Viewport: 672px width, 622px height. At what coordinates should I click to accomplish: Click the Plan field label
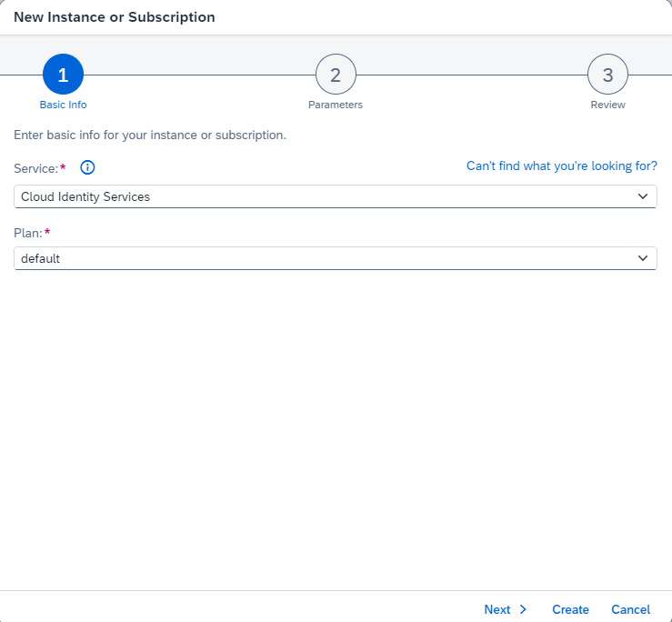click(x=28, y=233)
